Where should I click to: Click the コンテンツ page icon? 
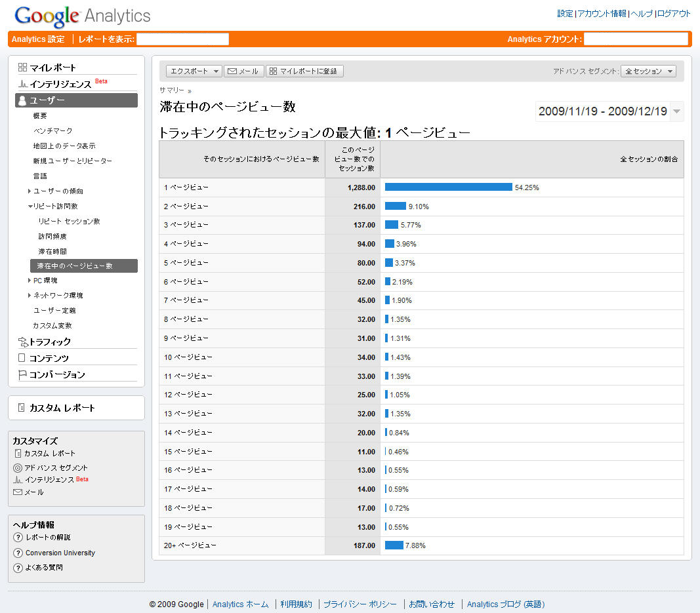22,358
